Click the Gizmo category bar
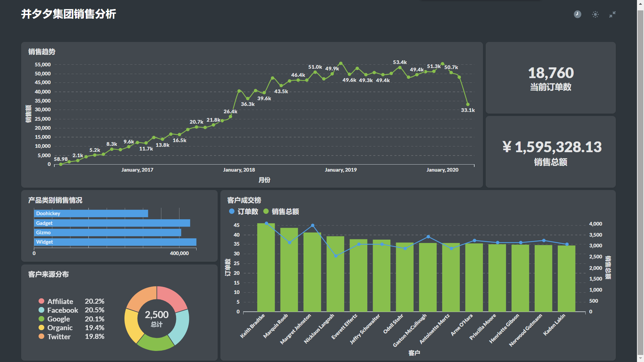644x362 pixels. [107, 232]
